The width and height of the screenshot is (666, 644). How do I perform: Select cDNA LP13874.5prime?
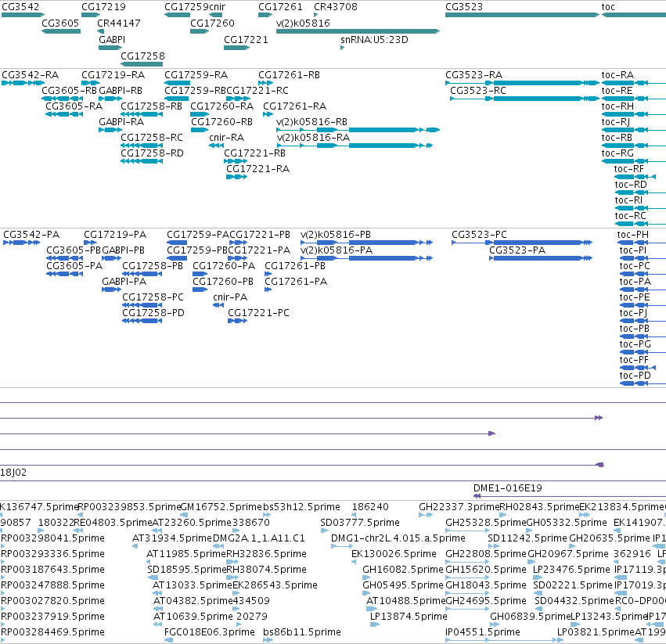[409, 617]
